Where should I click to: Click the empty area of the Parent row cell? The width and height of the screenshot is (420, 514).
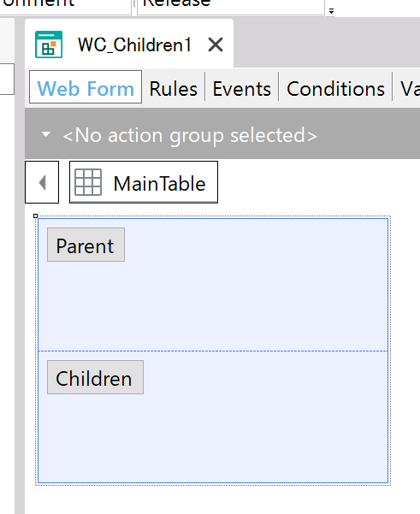pos(249,295)
